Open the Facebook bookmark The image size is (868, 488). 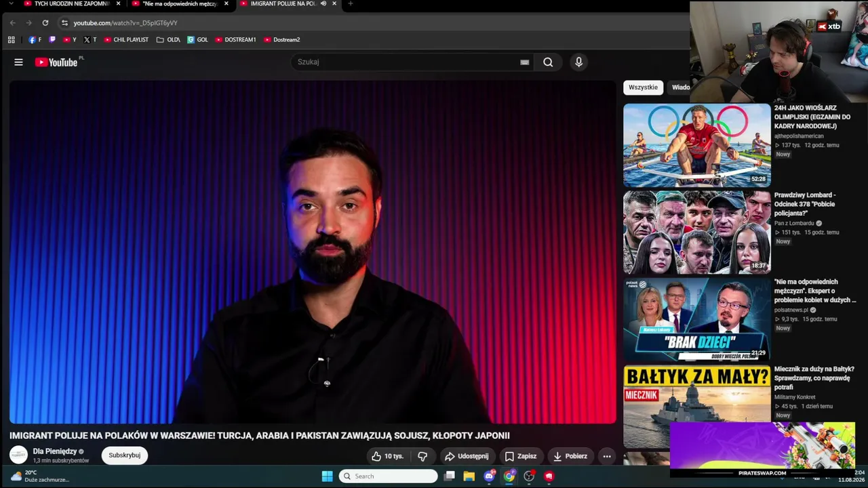pyautogui.click(x=35, y=40)
